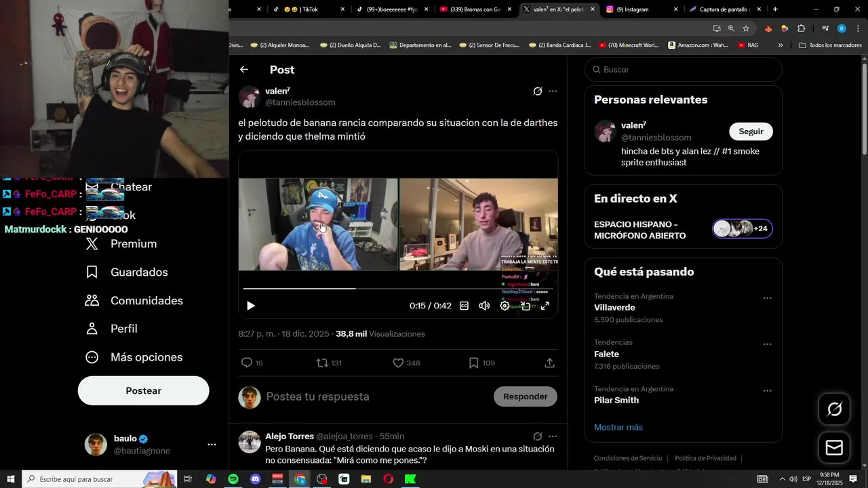The height and width of the screenshot is (488, 868).
Task: Enter fullscreen on the video
Action: tap(545, 306)
